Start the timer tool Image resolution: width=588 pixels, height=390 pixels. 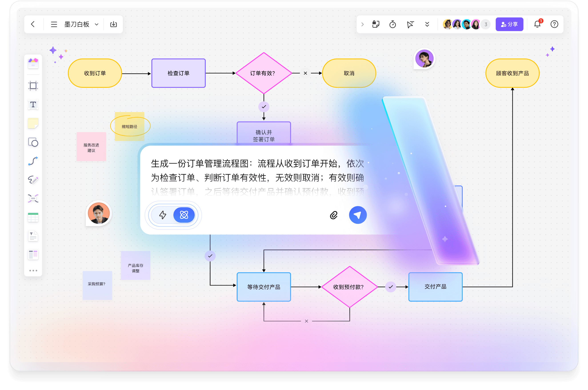pyautogui.click(x=393, y=24)
